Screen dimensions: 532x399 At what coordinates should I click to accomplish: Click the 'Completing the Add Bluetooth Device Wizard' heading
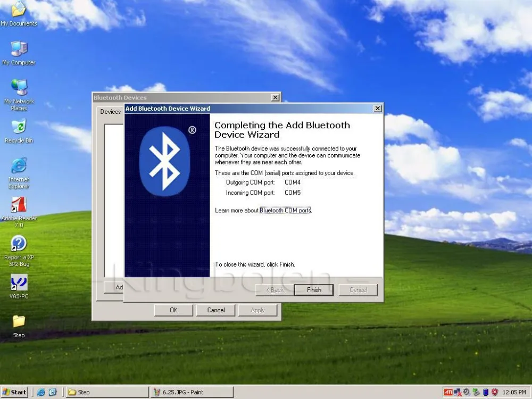pyautogui.click(x=282, y=130)
